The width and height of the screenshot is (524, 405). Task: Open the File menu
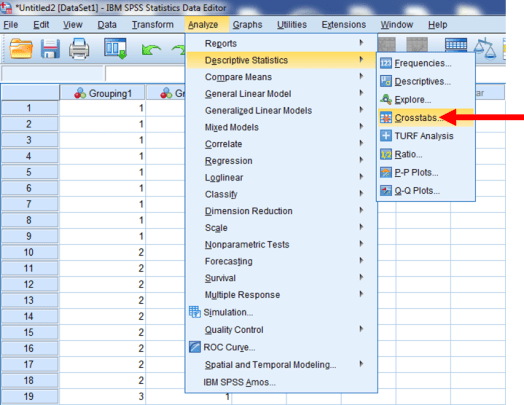[10, 25]
